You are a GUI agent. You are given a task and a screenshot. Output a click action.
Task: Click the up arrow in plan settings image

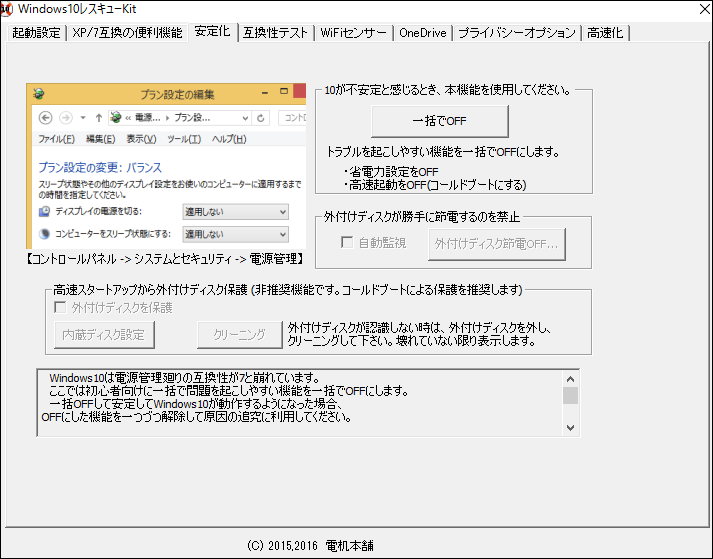[99, 118]
